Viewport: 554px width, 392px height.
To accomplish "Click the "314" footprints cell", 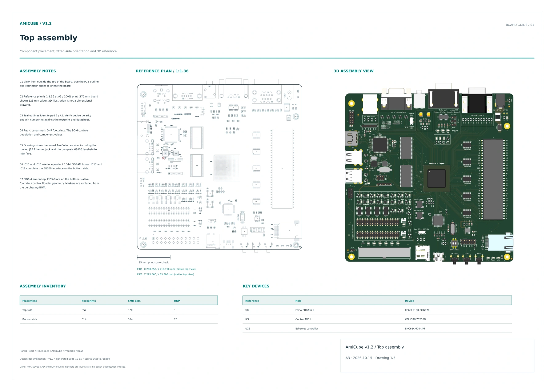I will [x=84, y=320].
